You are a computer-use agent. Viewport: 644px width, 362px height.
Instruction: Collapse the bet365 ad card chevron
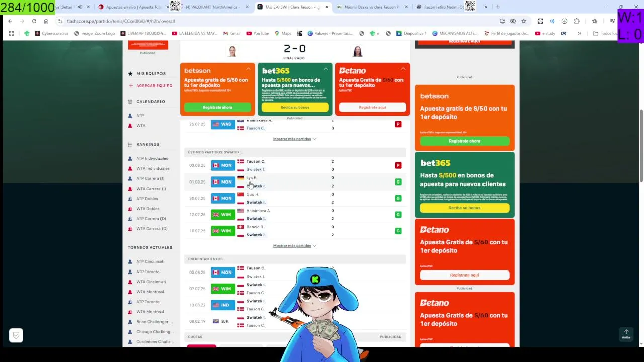click(x=326, y=69)
